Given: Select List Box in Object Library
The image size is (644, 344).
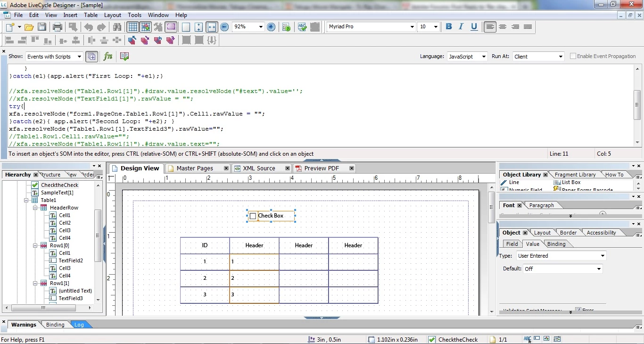Looking at the screenshot, I should pos(571,182).
